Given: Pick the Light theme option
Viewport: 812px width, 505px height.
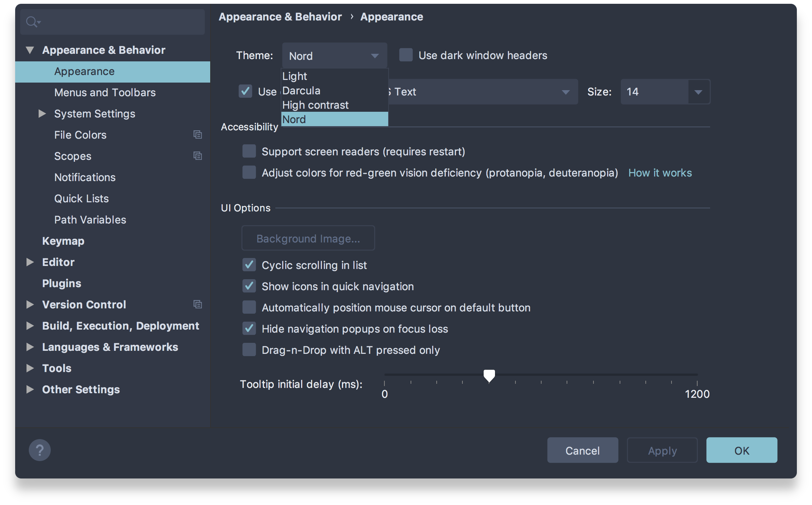Looking at the screenshot, I should 295,76.
